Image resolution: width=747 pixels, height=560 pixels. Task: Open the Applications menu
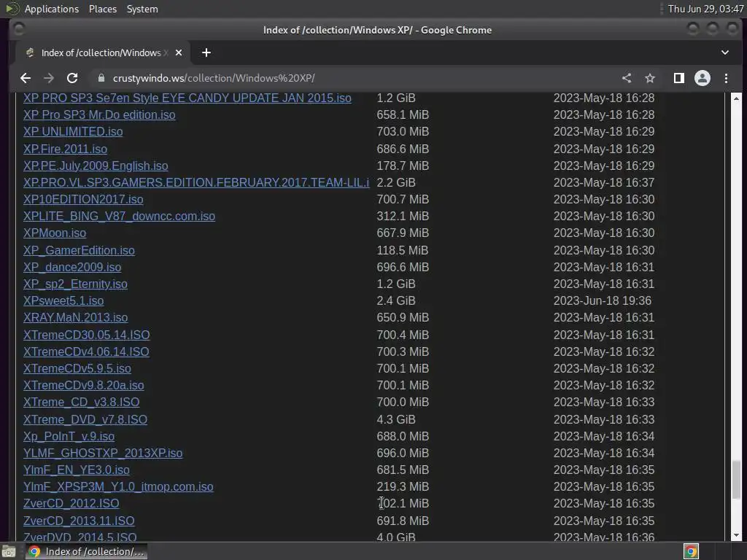tap(52, 9)
